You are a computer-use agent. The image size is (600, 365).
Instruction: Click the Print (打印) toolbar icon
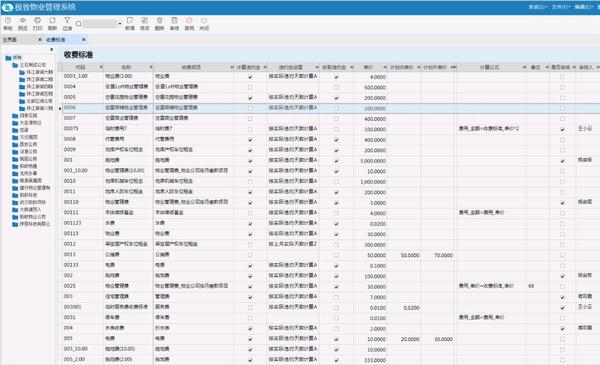(38, 21)
